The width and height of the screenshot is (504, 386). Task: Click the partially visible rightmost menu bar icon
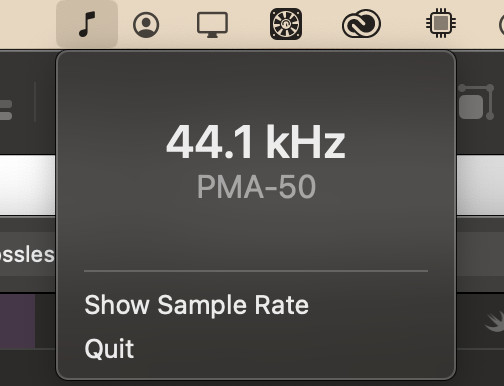coord(501,24)
